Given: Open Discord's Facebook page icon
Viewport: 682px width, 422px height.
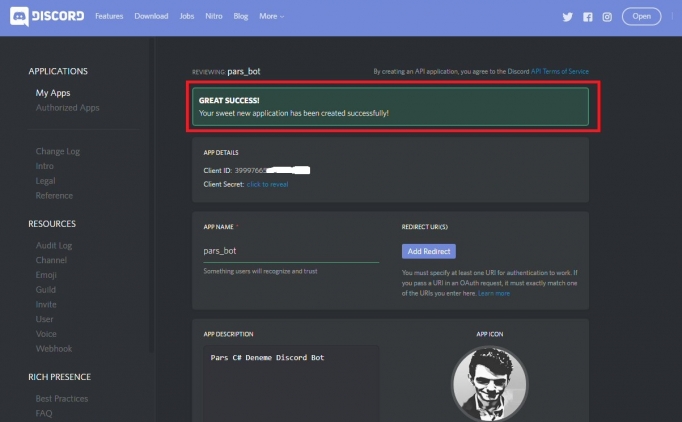Looking at the screenshot, I should click(x=587, y=17).
